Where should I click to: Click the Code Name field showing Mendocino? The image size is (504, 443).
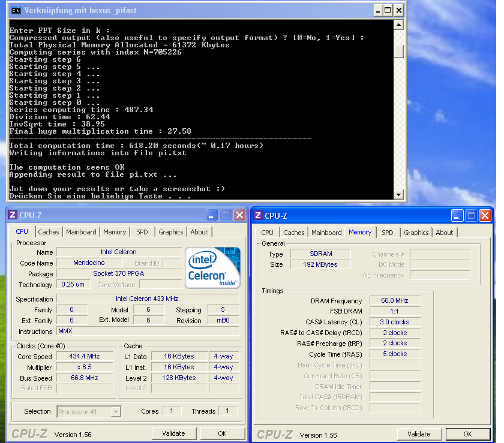[89, 263]
